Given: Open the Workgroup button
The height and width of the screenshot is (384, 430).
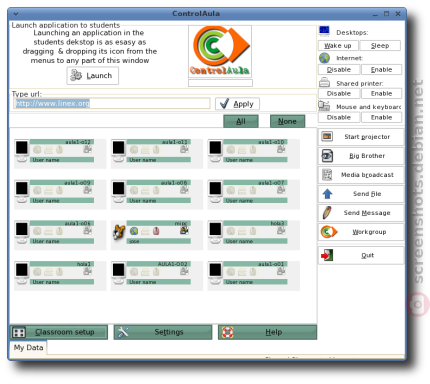Looking at the screenshot, I should click(361, 232).
